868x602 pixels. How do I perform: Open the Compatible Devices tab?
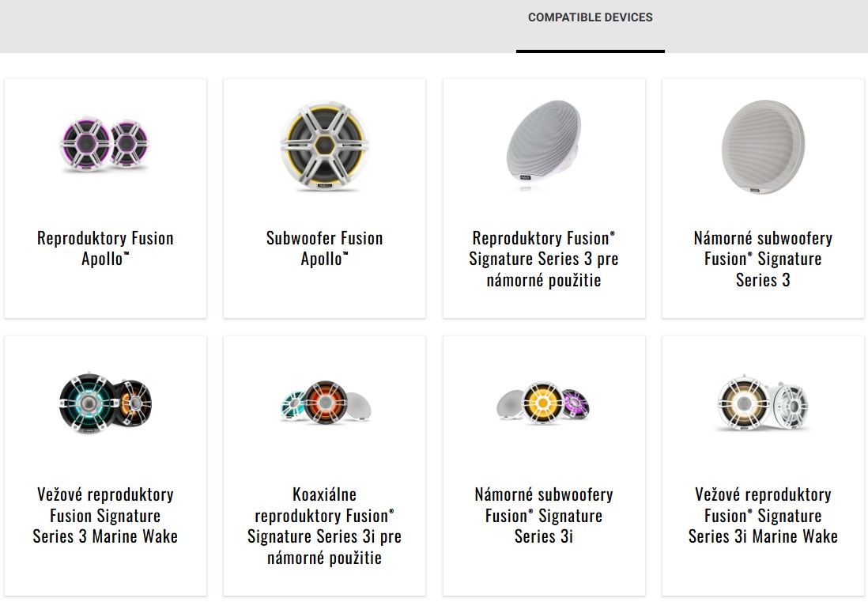pyautogui.click(x=590, y=17)
